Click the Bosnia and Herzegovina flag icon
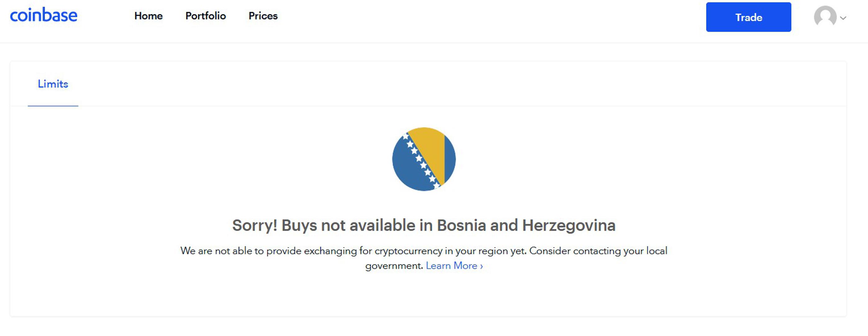 click(424, 159)
